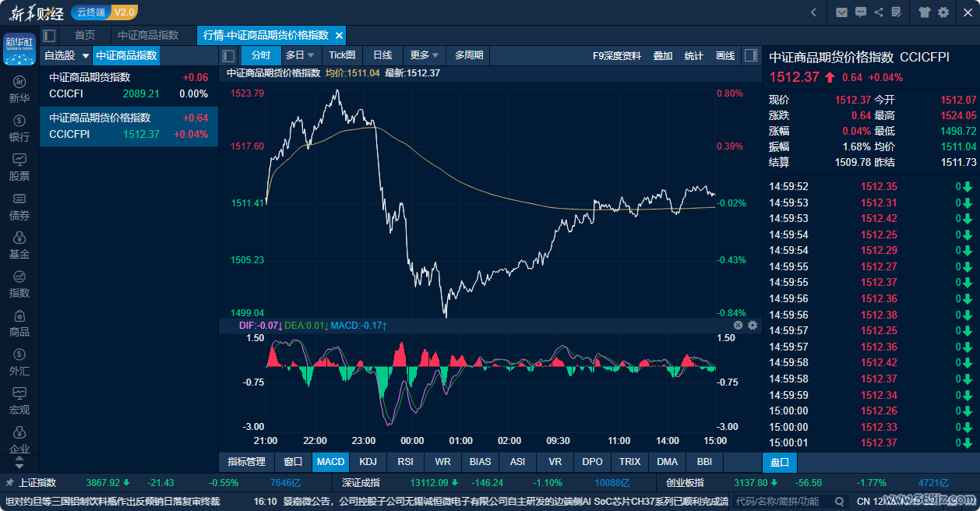Open MACD indicator settings gear
This screenshot has height=511, width=980.
pos(753,326)
